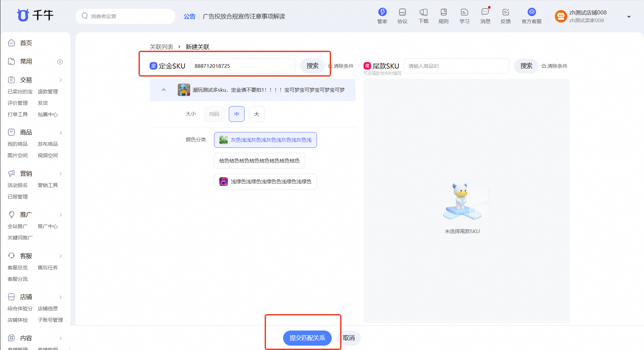Open 客服总览 in sidebar
Image resolution: width=644 pixels, height=350 pixels.
[17, 268]
